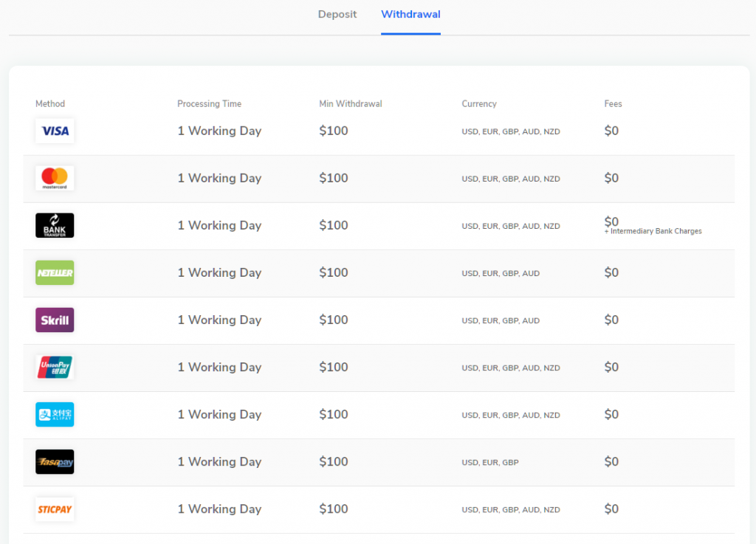Click the Bank Transfer row's 1 Working Day

pyautogui.click(x=219, y=226)
